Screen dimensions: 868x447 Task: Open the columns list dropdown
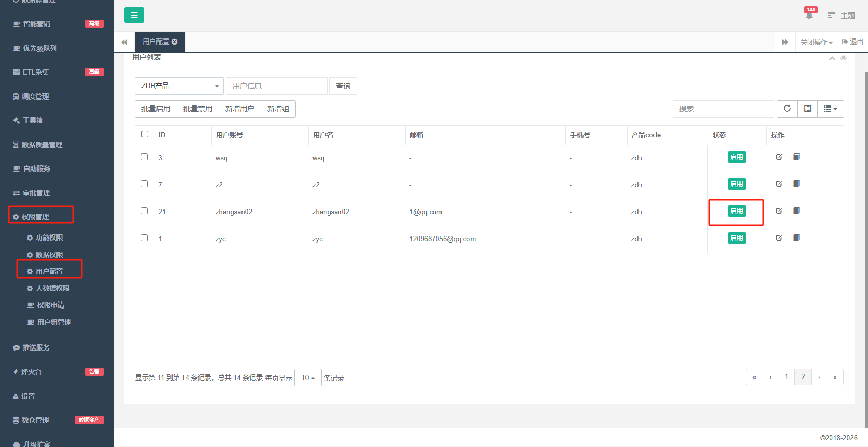(831, 109)
